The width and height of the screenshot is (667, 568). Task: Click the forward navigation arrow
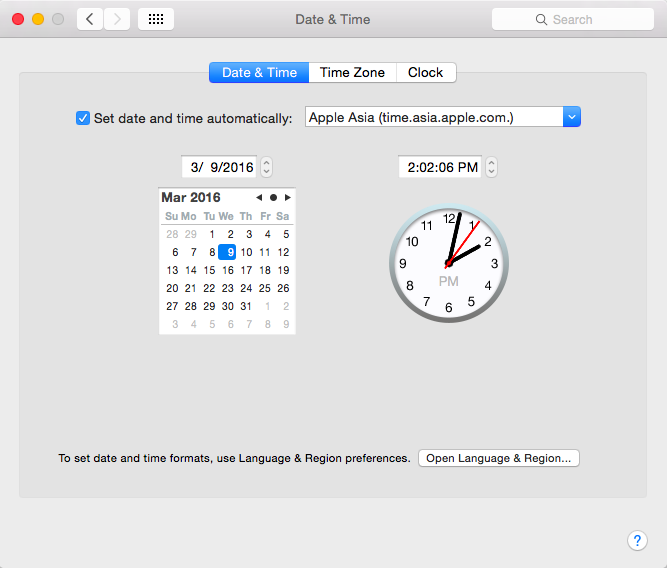117,19
